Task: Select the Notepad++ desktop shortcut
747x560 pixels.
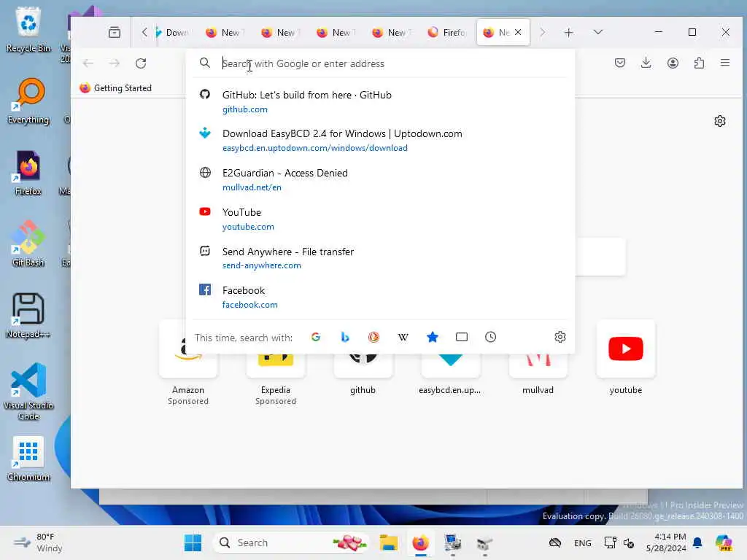Action: coord(28,316)
